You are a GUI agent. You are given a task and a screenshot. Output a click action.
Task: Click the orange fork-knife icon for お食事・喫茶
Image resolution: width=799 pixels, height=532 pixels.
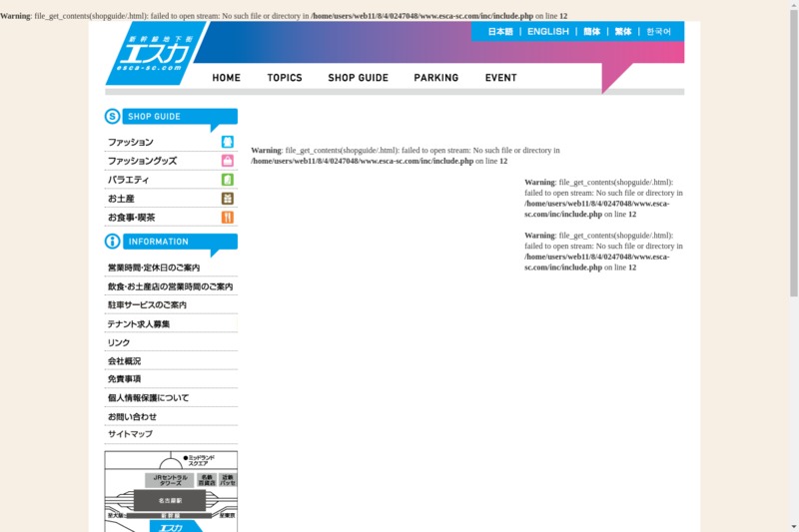click(228, 218)
